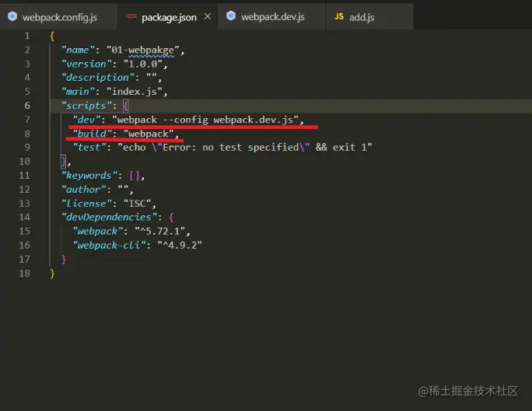
Task: Click the "&& exit 1" text
Action: click(341, 148)
